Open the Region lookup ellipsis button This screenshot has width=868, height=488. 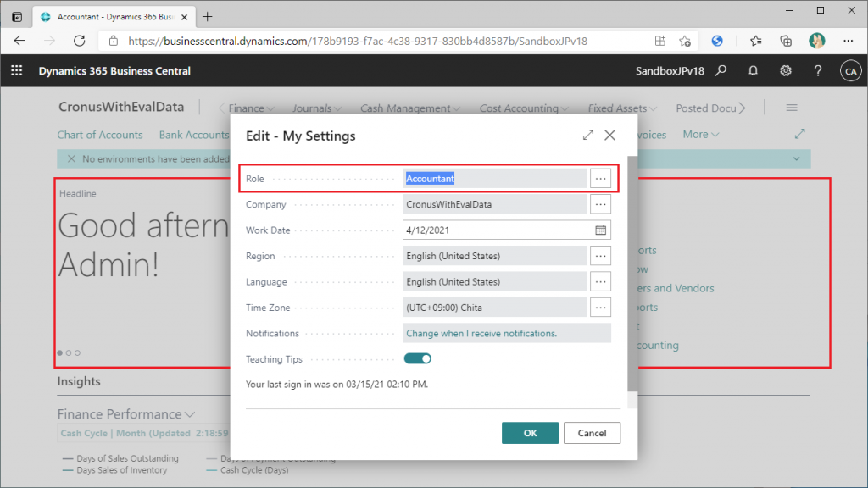click(601, 256)
